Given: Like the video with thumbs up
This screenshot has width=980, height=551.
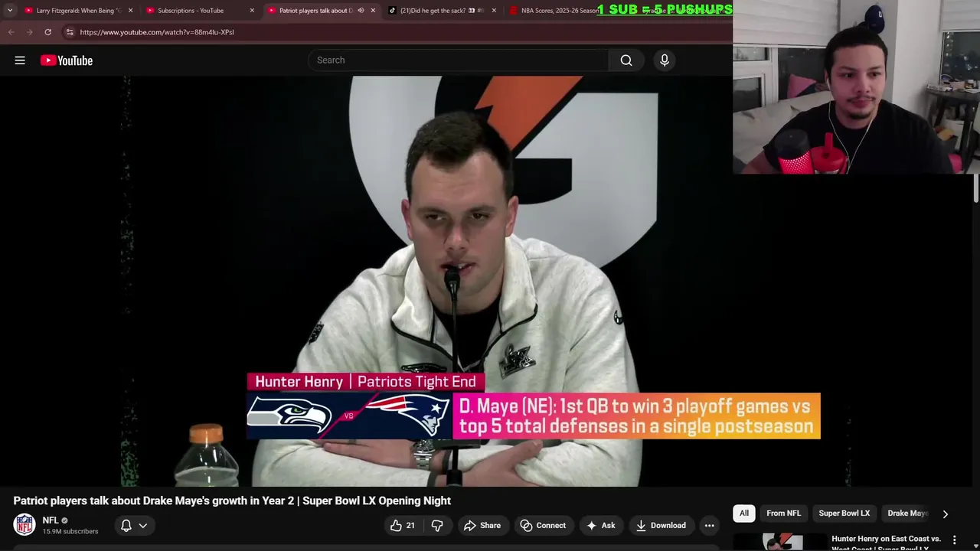Looking at the screenshot, I should point(403,526).
